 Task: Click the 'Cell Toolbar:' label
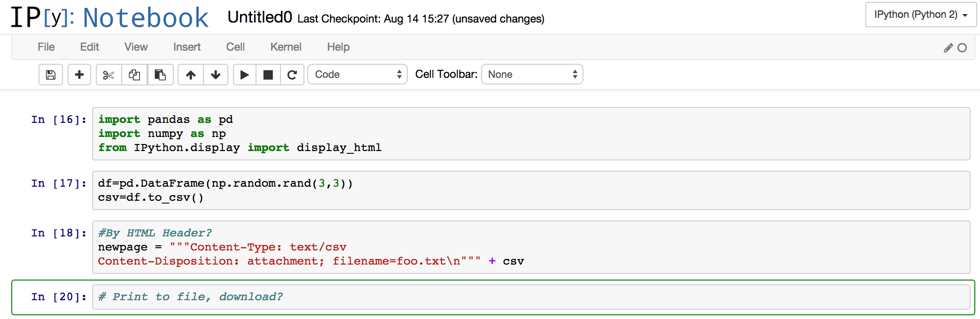click(x=446, y=74)
